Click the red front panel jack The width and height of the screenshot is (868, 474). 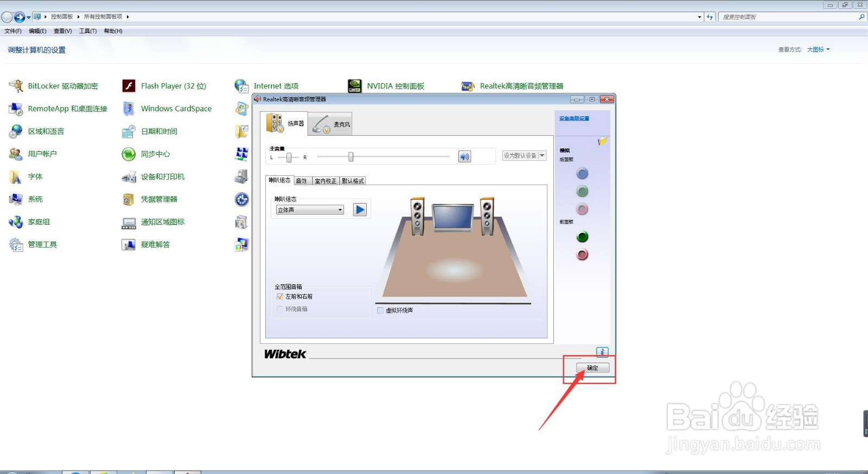(582, 255)
